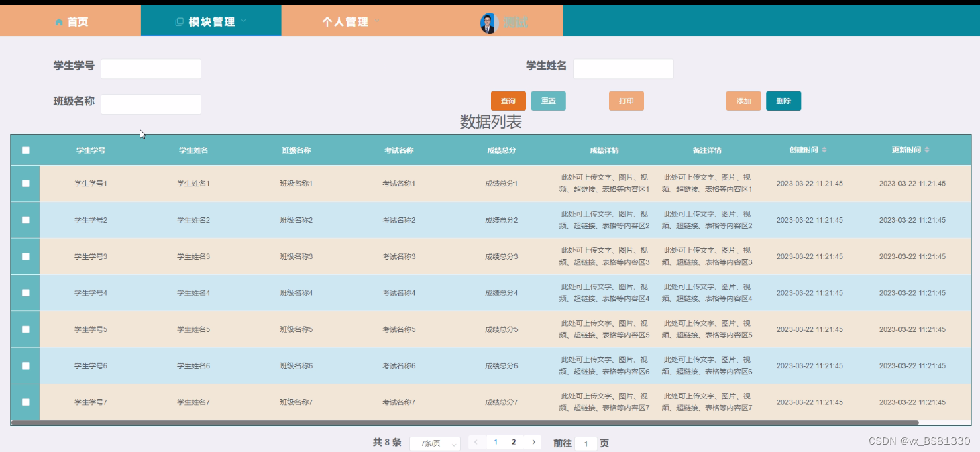The height and width of the screenshot is (452, 980).
Task: Click the 成绩详情 column header
Action: [x=604, y=150]
